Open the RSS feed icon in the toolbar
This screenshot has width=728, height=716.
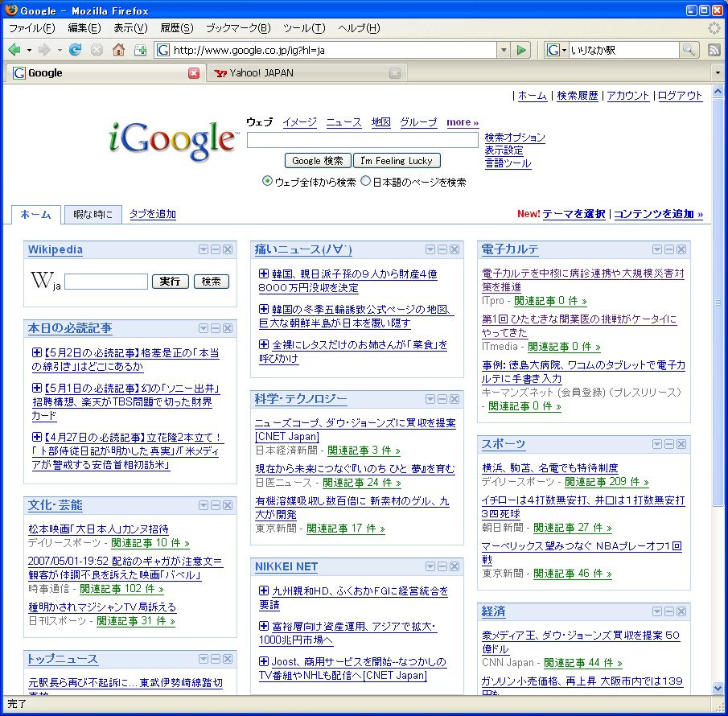(714, 50)
